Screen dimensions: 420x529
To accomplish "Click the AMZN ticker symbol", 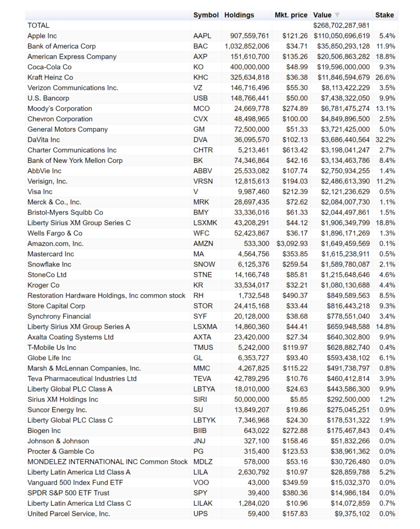I will click(203, 244).
